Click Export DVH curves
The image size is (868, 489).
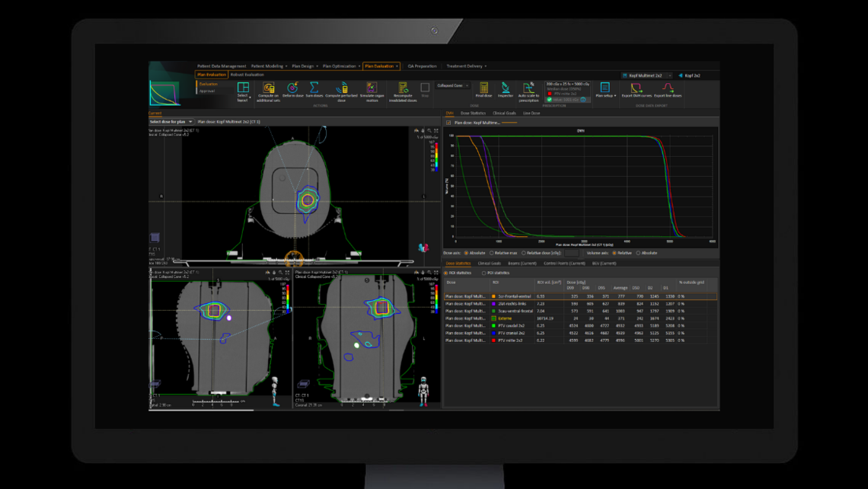pos(637,89)
